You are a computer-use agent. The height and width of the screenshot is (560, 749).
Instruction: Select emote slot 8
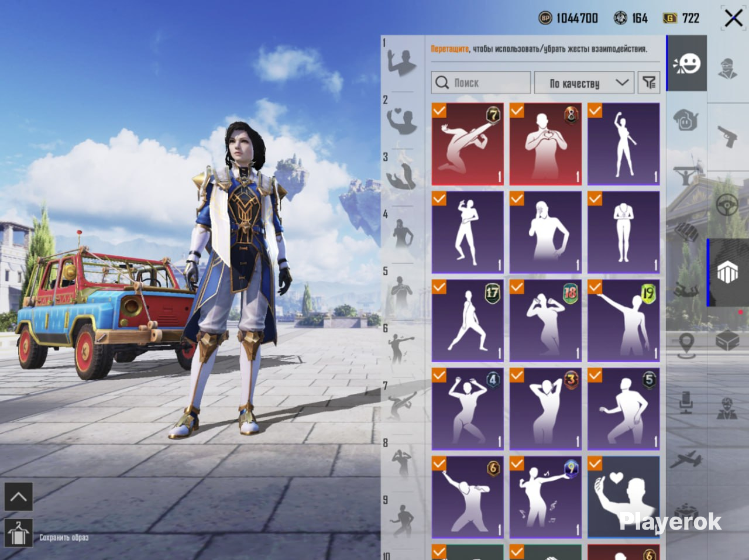point(401,463)
